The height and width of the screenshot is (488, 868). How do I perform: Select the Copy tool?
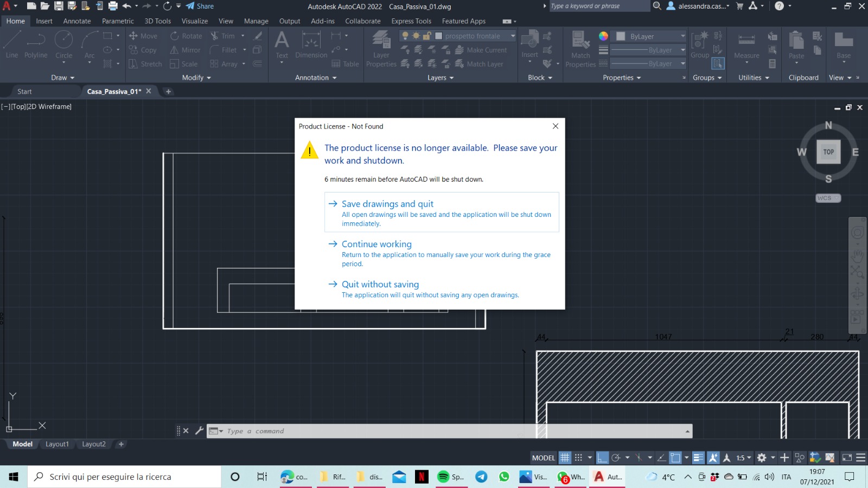(x=143, y=50)
